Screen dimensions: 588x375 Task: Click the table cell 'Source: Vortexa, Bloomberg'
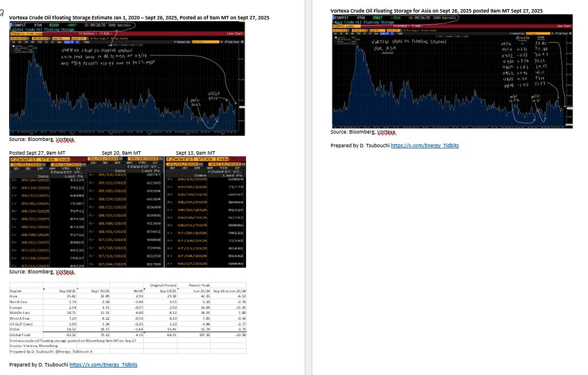(x=34, y=346)
